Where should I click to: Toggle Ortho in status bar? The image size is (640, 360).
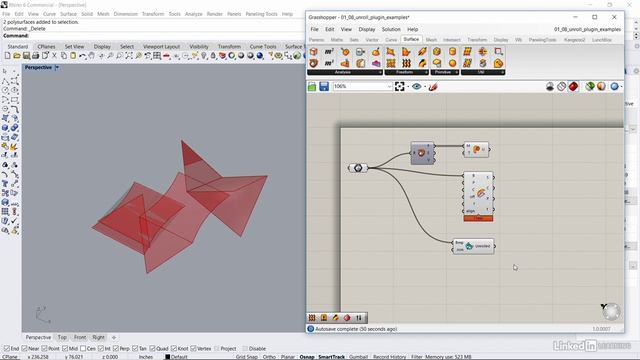point(269,357)
